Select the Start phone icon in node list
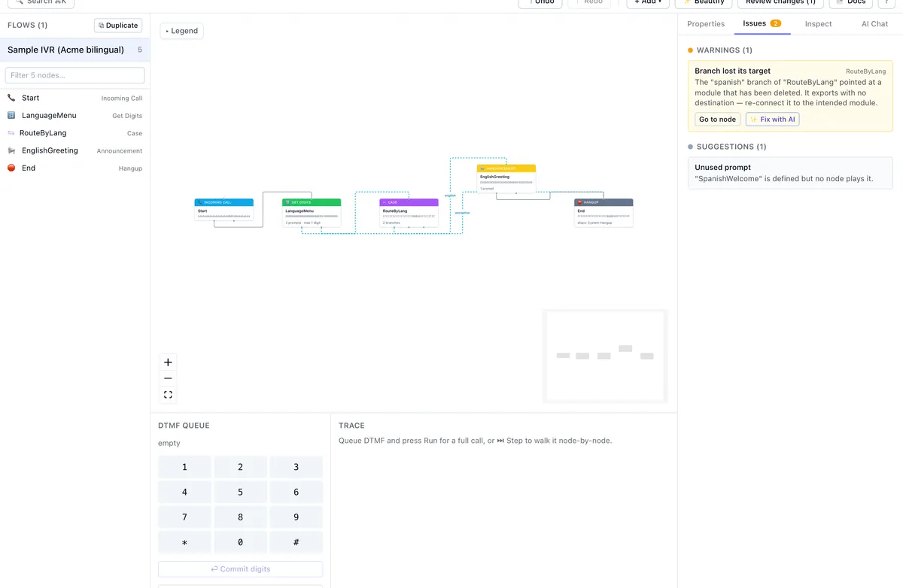The image size is (903, 588). pos(11,98)
